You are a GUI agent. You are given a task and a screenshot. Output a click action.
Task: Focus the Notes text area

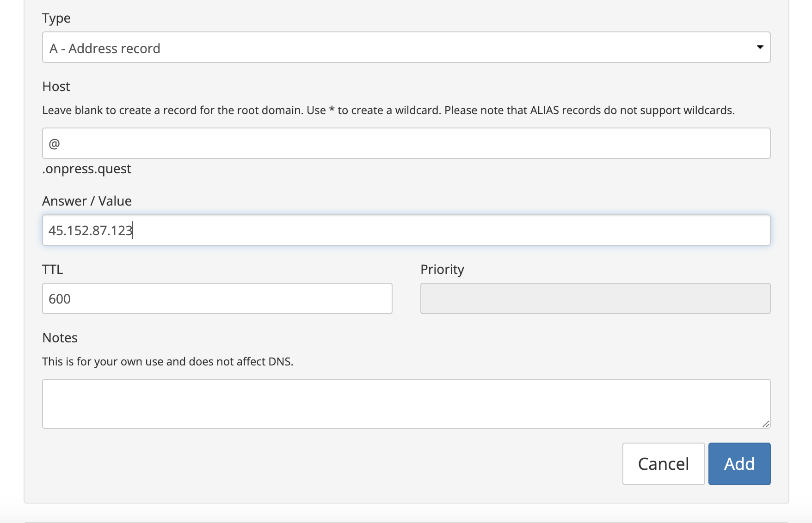coord(406,403)
